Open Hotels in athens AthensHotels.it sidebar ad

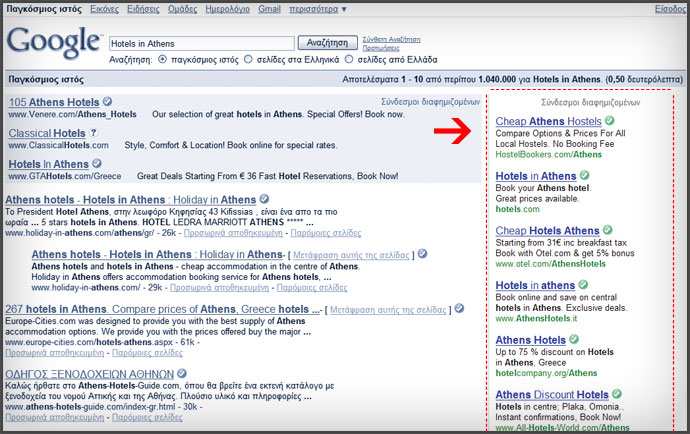click(x=535, y=285)
